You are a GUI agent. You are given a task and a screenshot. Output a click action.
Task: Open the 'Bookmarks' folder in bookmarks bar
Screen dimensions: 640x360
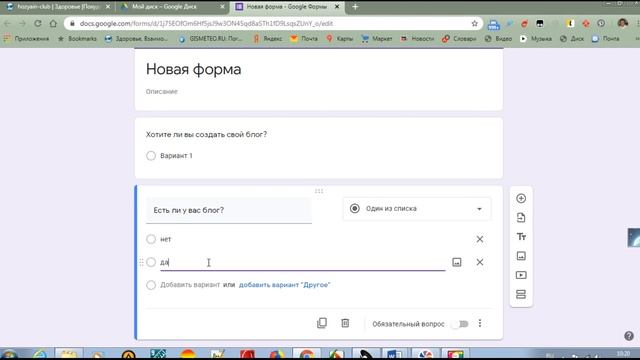77,38
